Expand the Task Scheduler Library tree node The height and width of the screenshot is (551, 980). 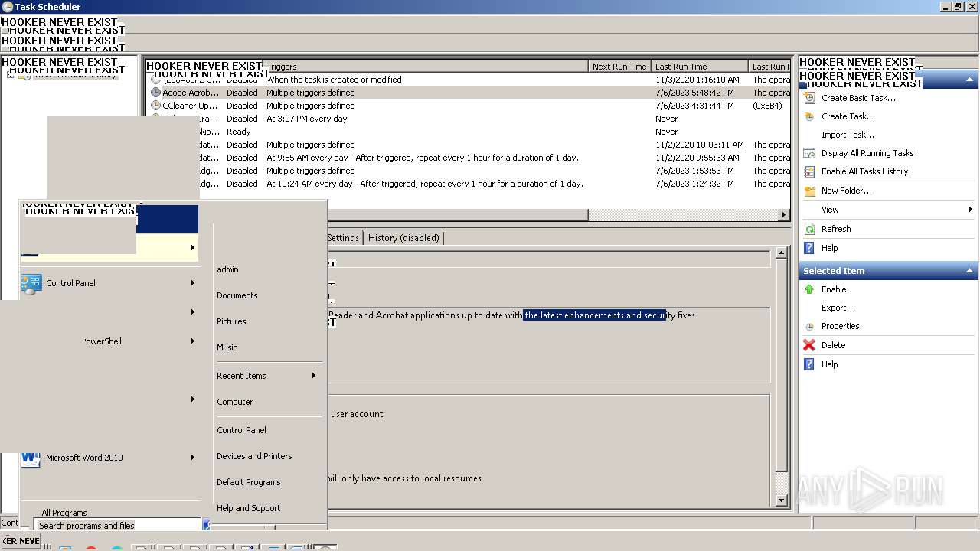click(11, 75)
